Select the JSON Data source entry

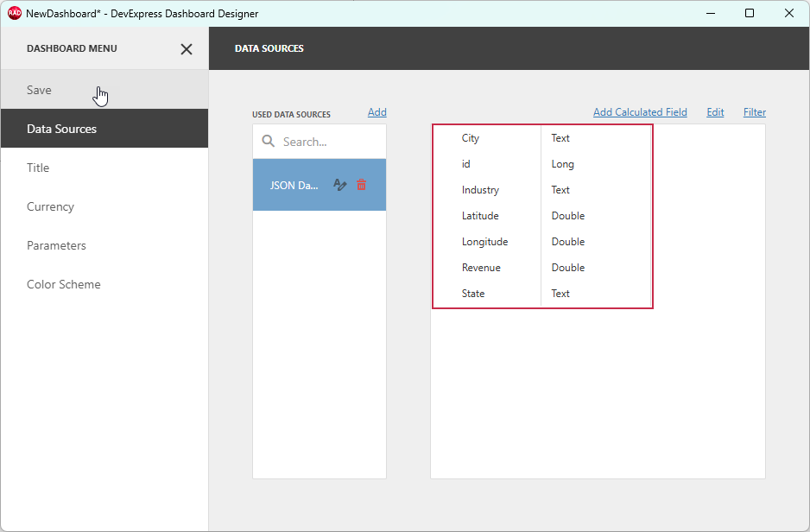click(x=294, y=184)
